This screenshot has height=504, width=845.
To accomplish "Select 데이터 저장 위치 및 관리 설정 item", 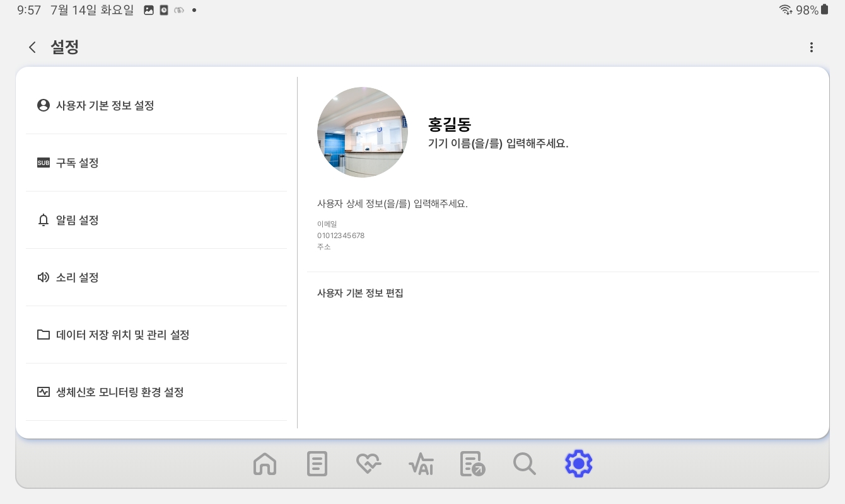I will [x=156, y=335].
